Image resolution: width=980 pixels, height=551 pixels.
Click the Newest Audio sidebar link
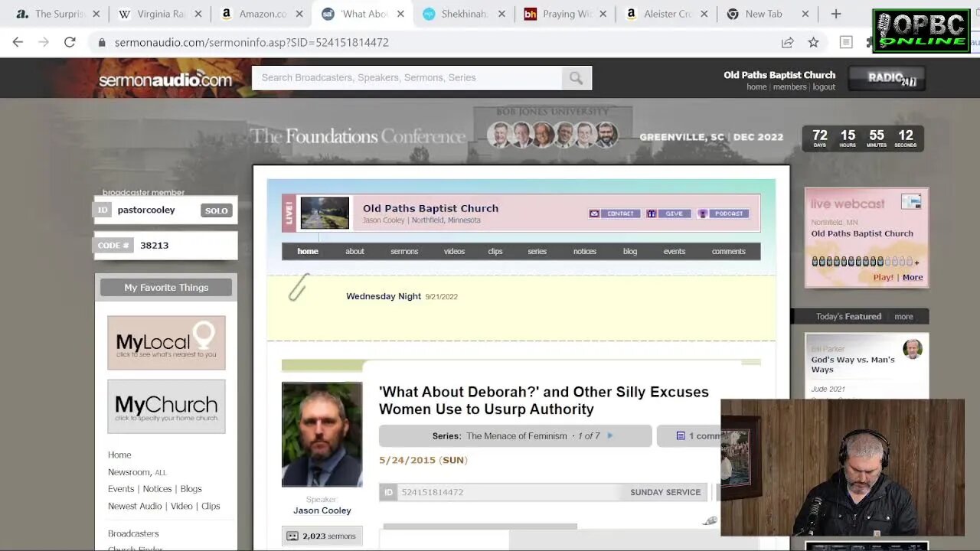pyautogui.click(x=135, y=506)
